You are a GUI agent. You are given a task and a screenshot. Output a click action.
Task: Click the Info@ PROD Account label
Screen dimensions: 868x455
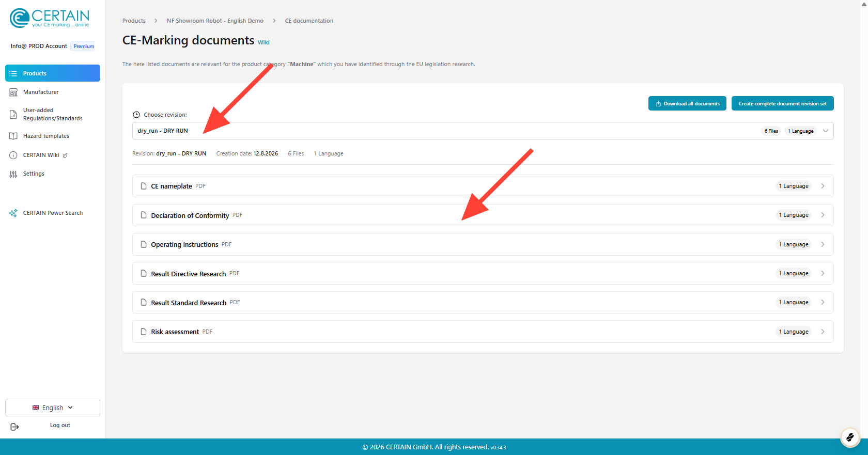pyautogui.click(x=39, y=46)
